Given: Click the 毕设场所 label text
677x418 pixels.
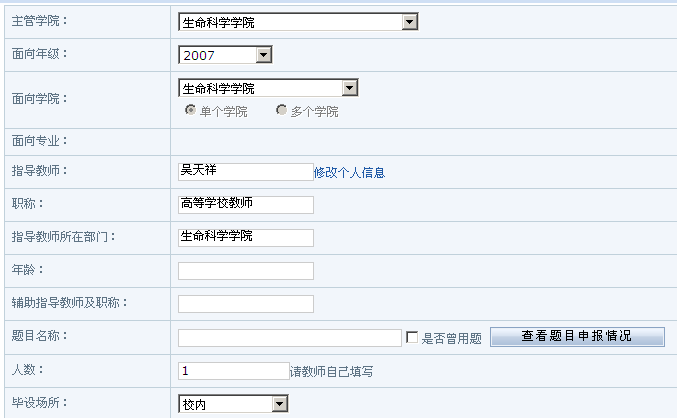Looking at the screenshot, I should tap(38, 404).
